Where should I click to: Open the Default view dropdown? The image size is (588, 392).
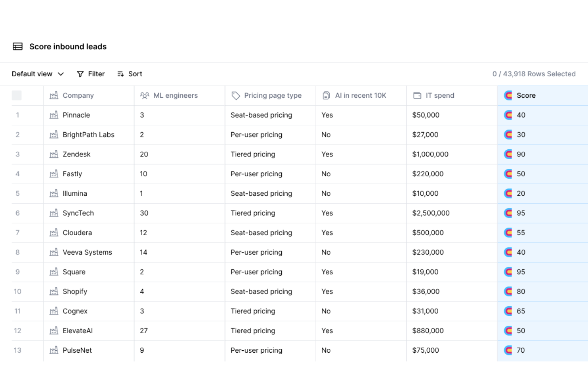click(38, 74)
